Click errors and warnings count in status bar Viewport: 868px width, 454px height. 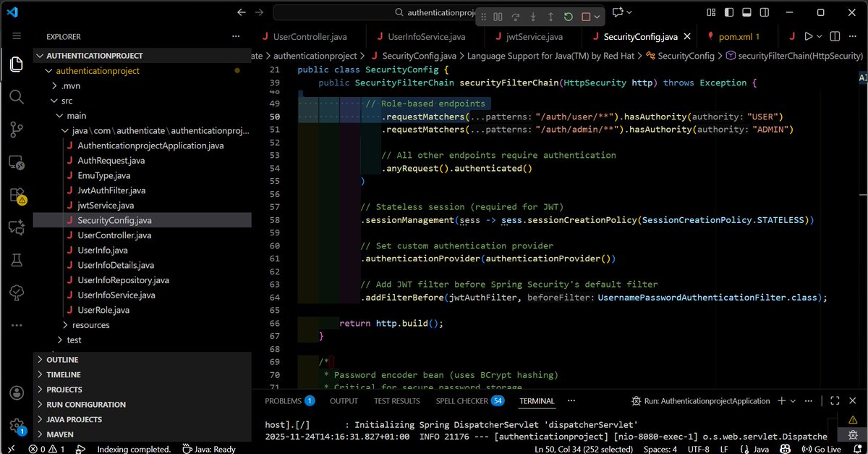pos(46,449)
